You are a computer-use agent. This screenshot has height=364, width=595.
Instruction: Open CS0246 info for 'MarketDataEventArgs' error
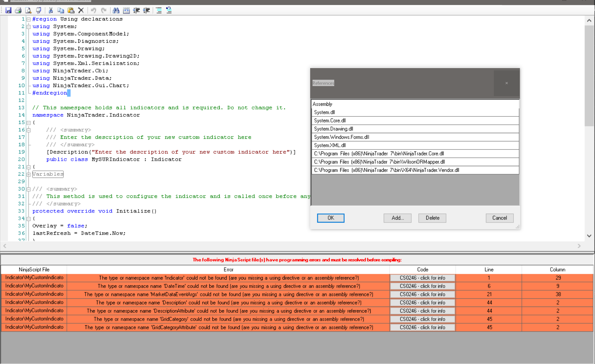coord(422,294)
